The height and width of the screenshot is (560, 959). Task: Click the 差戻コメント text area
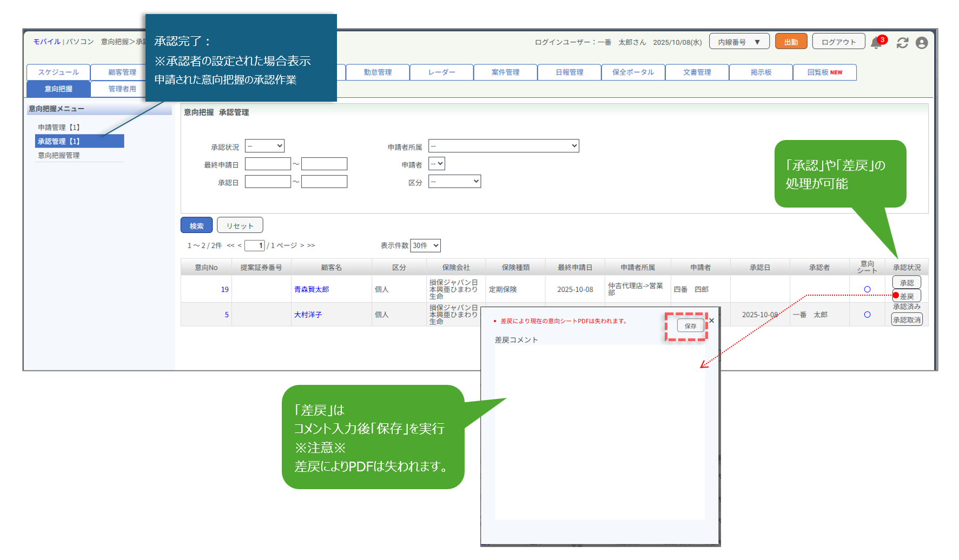[x=599, y=432]
